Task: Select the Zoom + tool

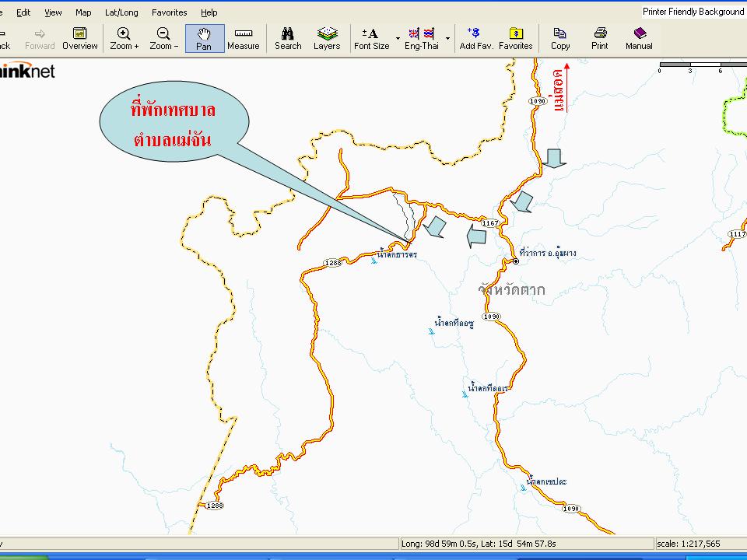Action: 124,38
